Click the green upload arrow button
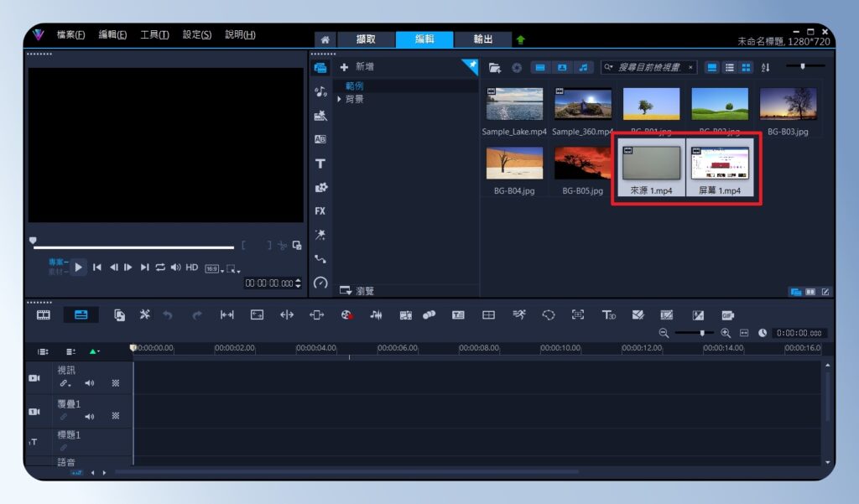The width and height of the screenshot is (859, 504). [520, 39]
